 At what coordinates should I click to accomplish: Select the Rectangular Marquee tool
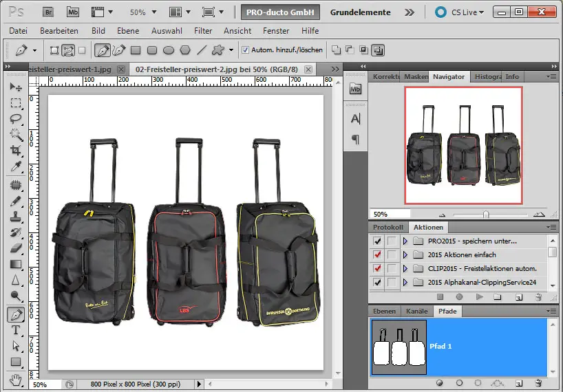pos(15,103)
